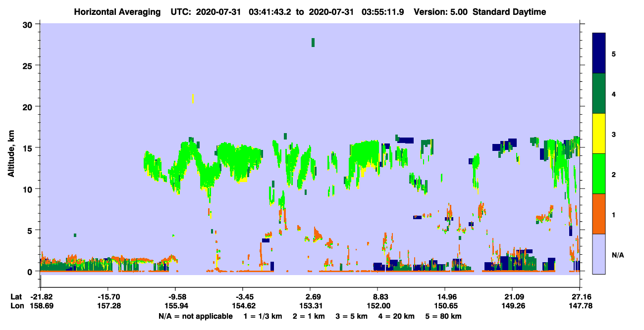Click the 'Lat' row label
The width and height of the screenshot is (644, 330).
[16, 297]
